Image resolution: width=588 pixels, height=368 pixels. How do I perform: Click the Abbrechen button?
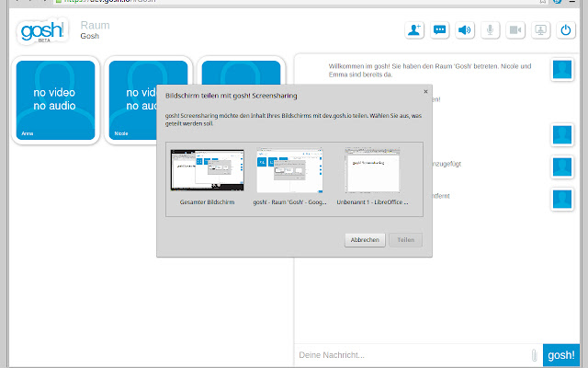pos(365,240)
